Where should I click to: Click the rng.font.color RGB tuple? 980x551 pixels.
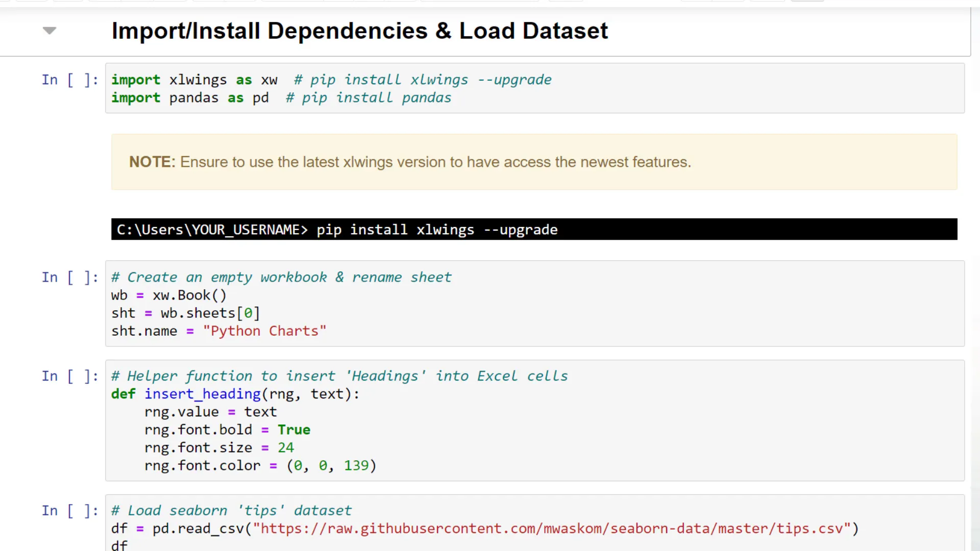point(331,465)
